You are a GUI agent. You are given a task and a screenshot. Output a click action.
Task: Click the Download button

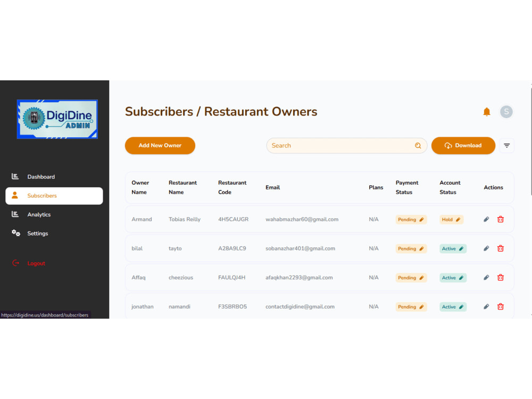point(463,146)
